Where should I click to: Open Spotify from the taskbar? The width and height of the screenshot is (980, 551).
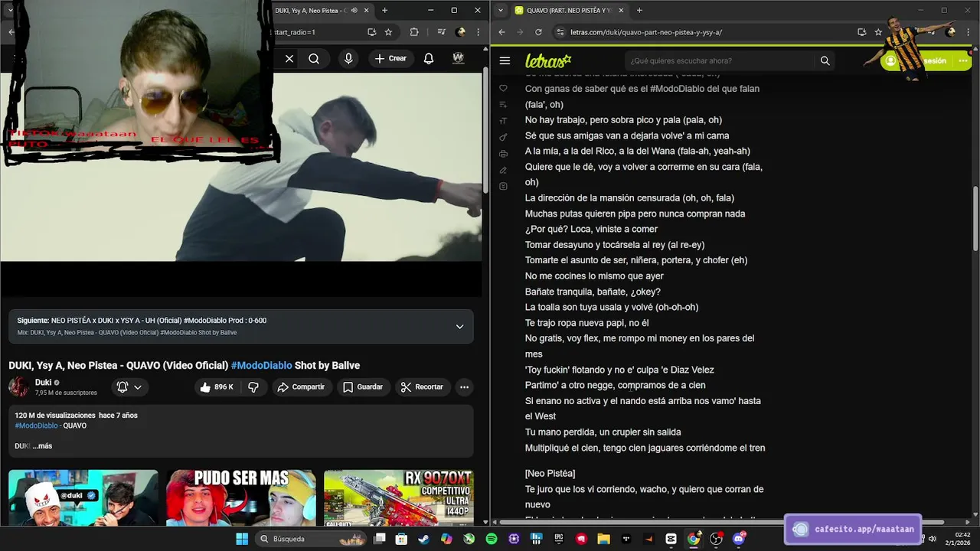coord(491,539)
